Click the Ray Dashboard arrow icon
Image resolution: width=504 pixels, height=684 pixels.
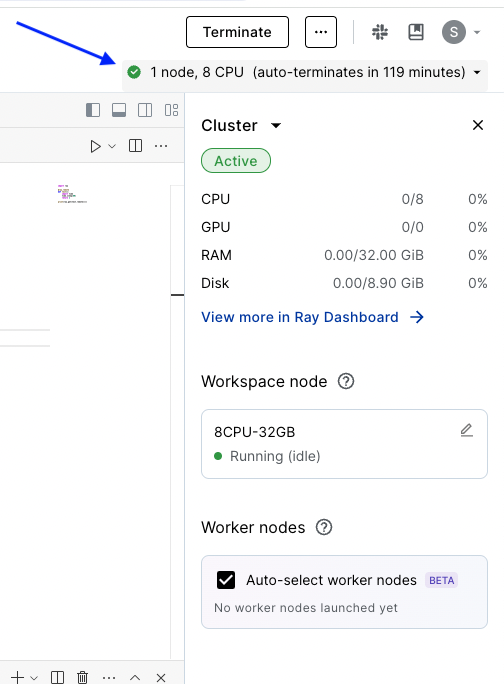pos(417,317)
